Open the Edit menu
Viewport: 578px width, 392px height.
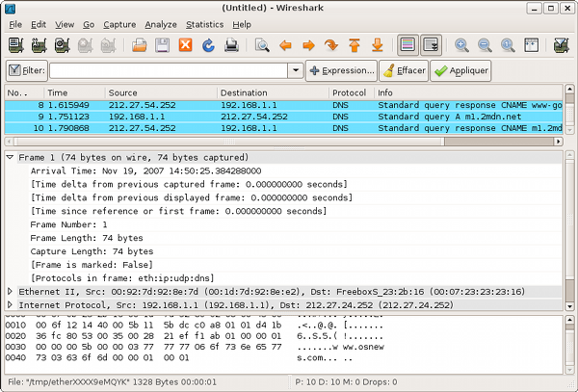tap(39, 25)
